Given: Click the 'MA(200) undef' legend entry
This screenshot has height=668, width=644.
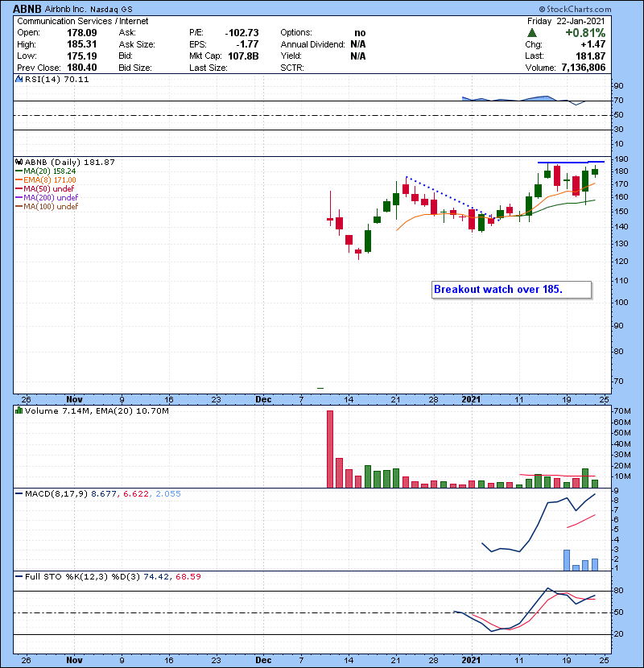Looking at the screenshot, I should (51, 197).
